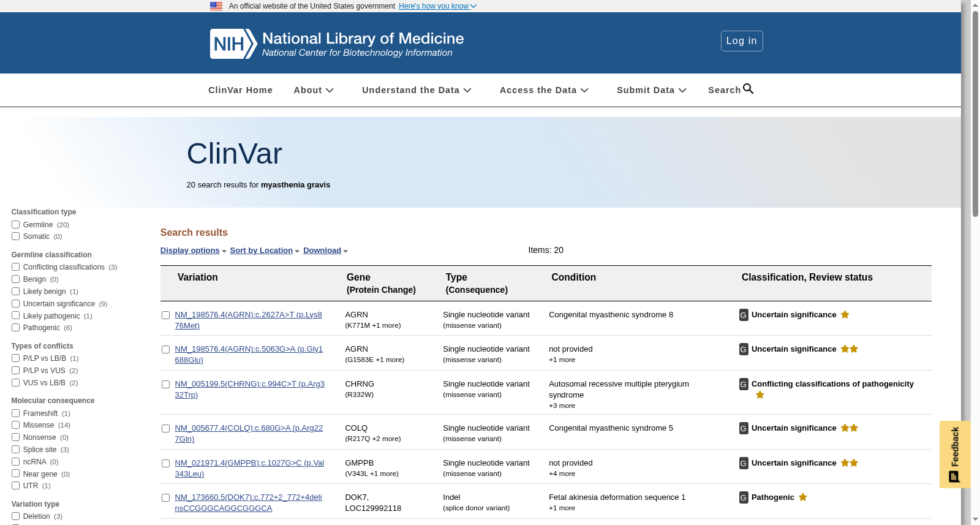Click 'Items: 20' count text
The height and width of the screenshot is (525, 980).
coord(546,250)
